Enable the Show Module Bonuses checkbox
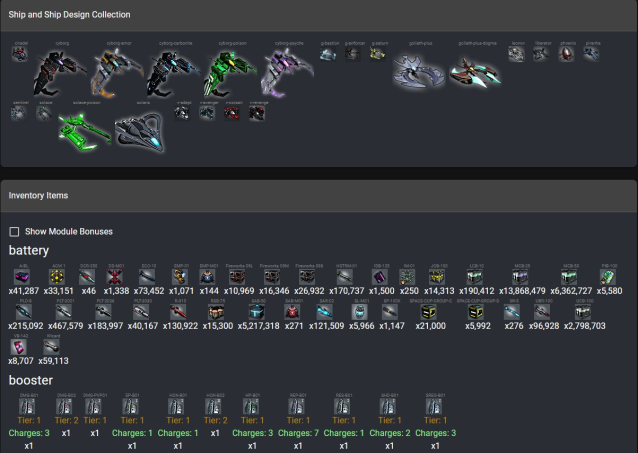 pyautogui.click(x=15, y=231)
